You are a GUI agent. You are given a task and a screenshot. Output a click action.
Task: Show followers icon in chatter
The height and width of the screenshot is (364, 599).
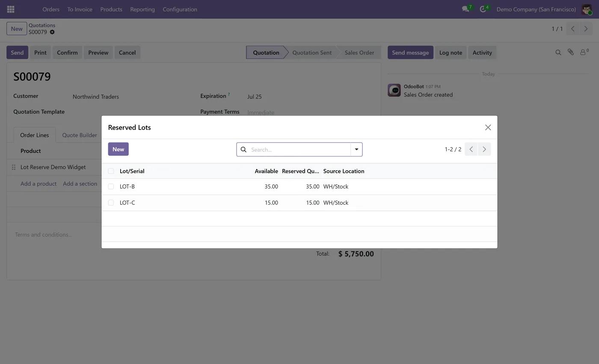(584, 52)
